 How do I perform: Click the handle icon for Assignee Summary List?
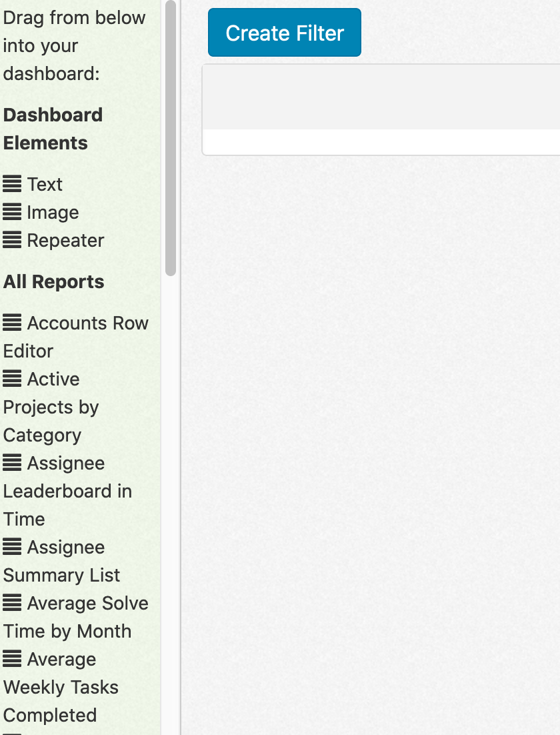[x=12, y=548]
